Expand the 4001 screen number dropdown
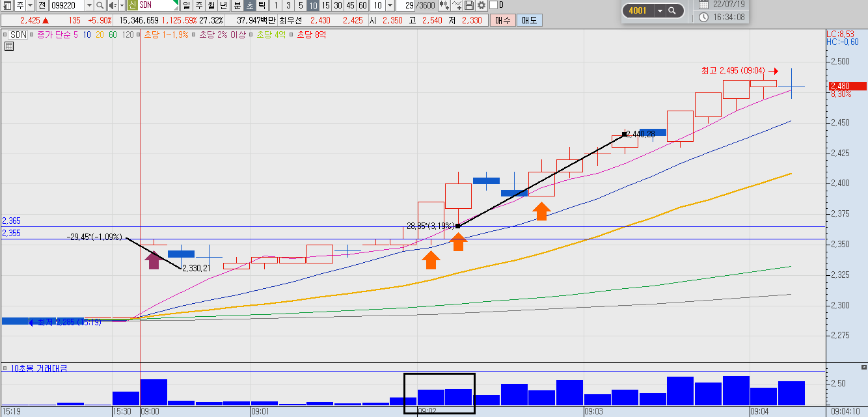Screen dimensions: 868x417 [660, 11]
